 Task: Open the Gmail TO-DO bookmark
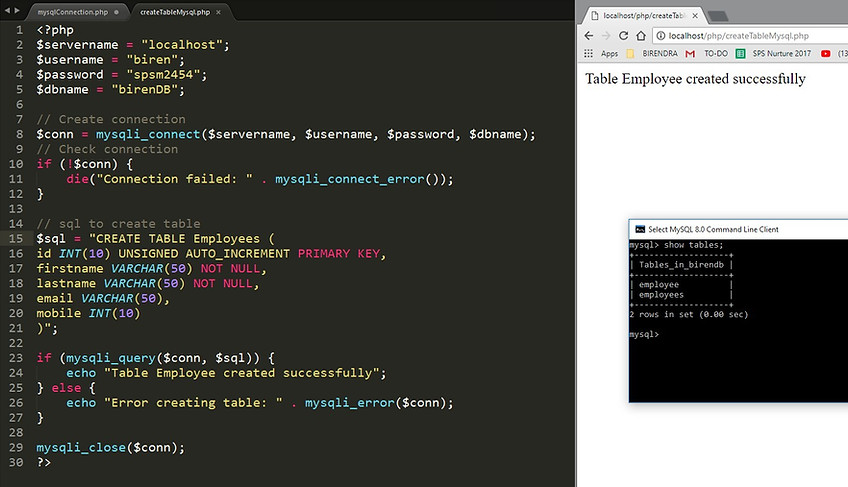click(x=690, y=54)
